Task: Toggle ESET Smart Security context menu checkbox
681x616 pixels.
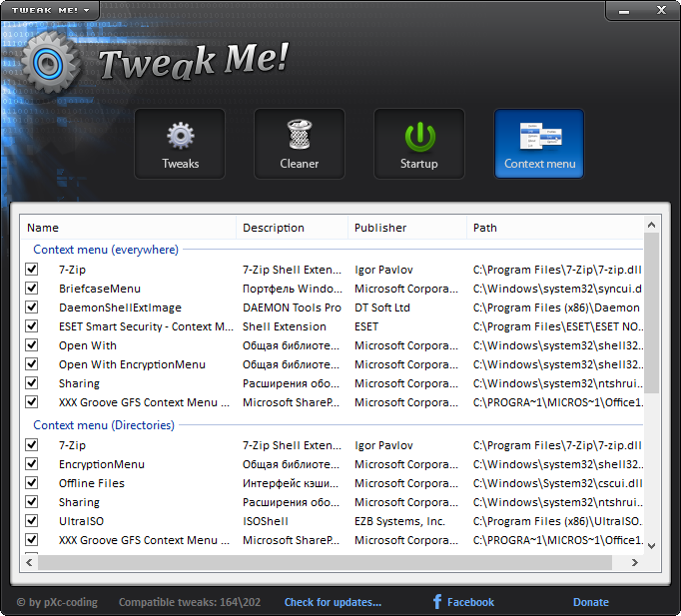Action: pos(31,326)
